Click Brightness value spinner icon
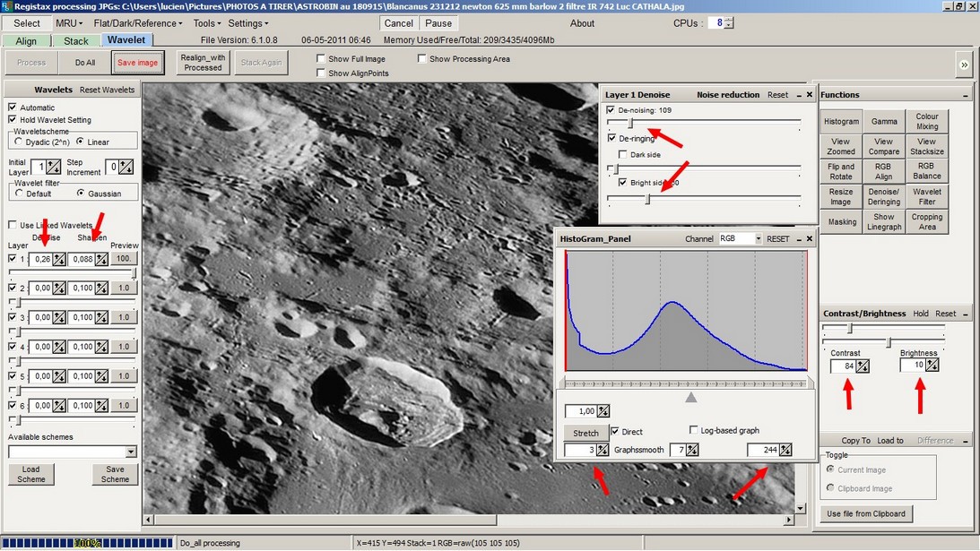 932,365
